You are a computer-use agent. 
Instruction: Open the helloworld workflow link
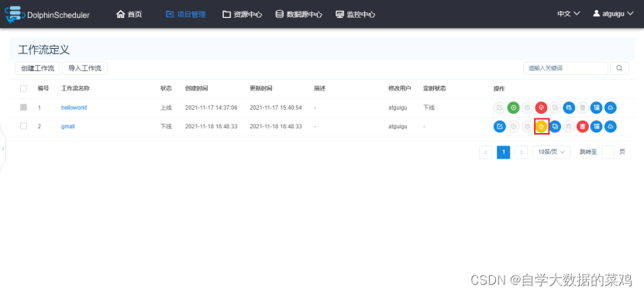[x=74, y=108]
